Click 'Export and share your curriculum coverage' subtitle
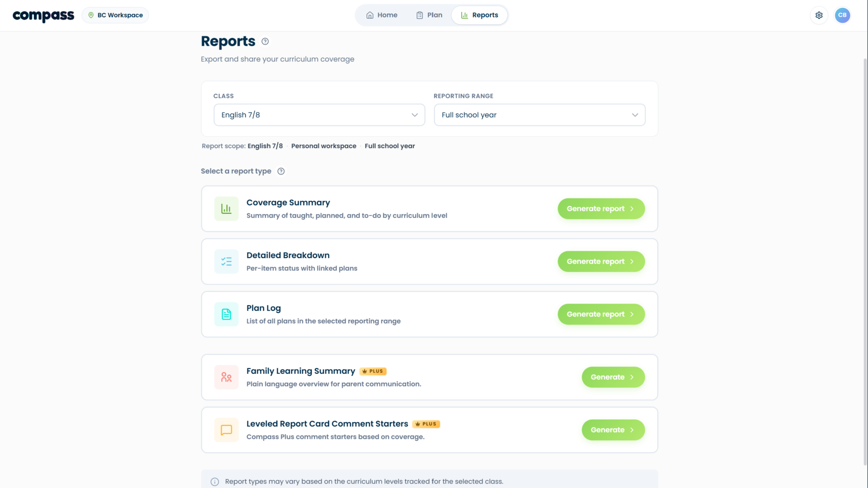The image size is (868, 488). 277,59
